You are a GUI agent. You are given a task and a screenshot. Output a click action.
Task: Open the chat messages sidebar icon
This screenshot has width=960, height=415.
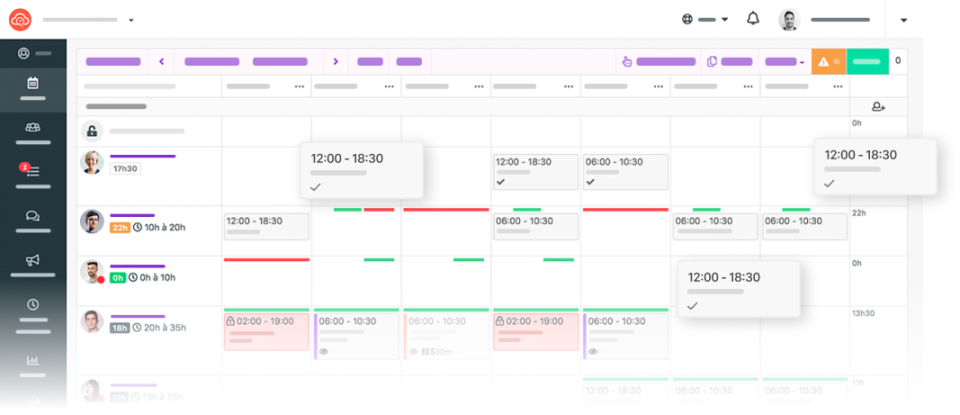pos(33,215)
